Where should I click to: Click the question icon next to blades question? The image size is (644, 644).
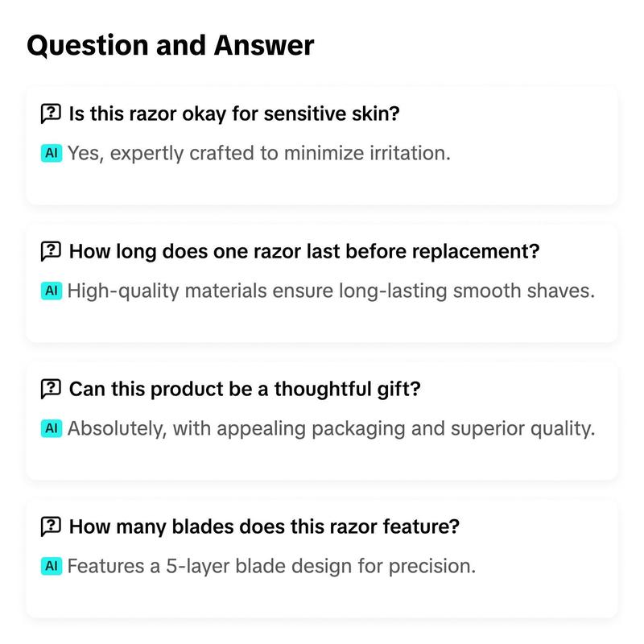click(x=51, y=526)
